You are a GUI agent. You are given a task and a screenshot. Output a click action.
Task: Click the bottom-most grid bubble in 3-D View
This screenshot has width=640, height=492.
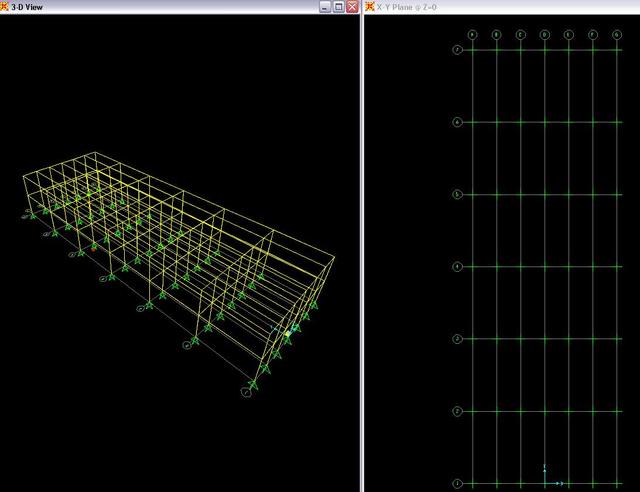click(x=246, y=393)
